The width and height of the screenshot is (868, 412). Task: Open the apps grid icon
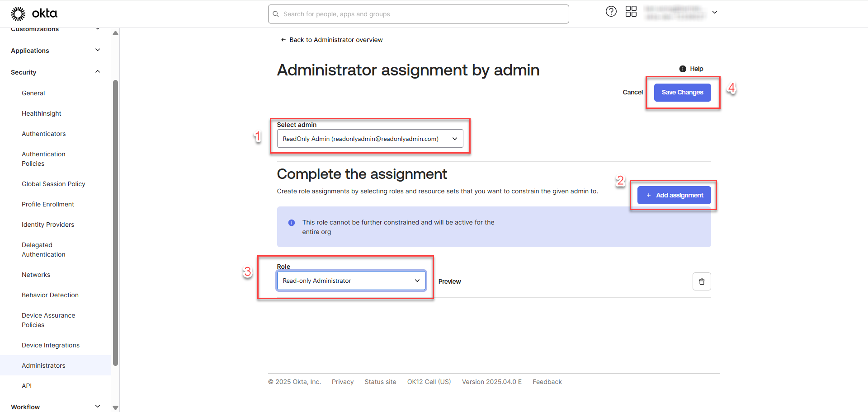coord(631,12)
